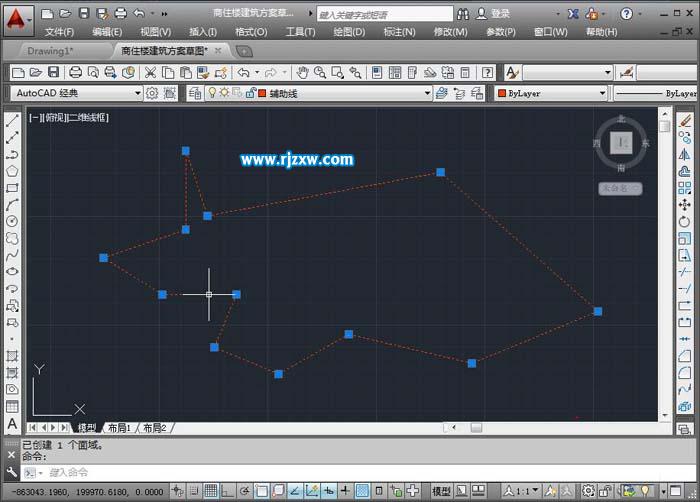Select the Polygon drawing tool
This screenshot has width=700, height=502.
(x=12, y=171)
